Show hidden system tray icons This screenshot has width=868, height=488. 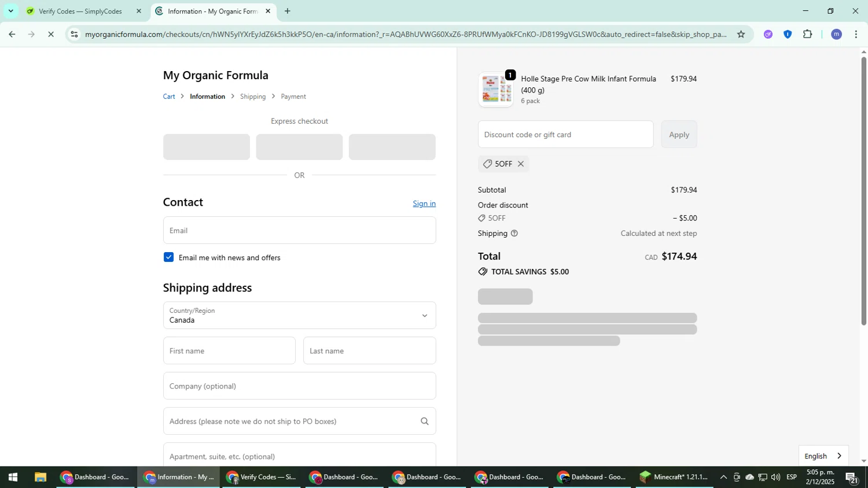(723, 478)
